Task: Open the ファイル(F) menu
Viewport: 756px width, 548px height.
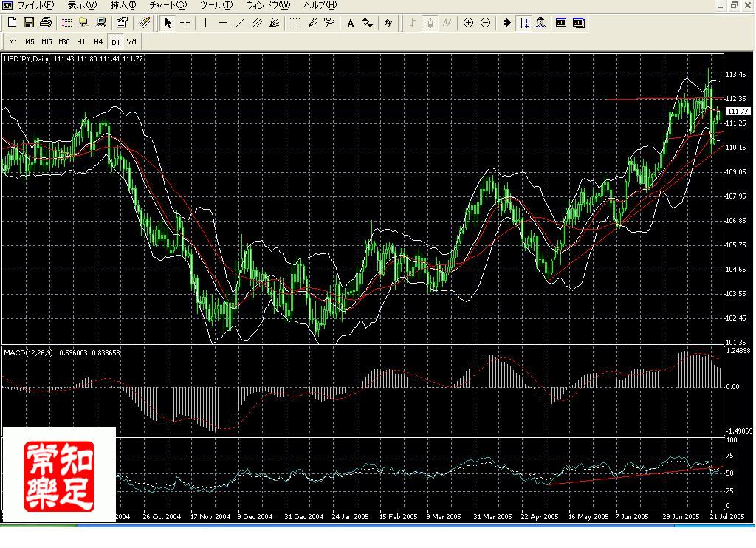Action: coord(34,5)
